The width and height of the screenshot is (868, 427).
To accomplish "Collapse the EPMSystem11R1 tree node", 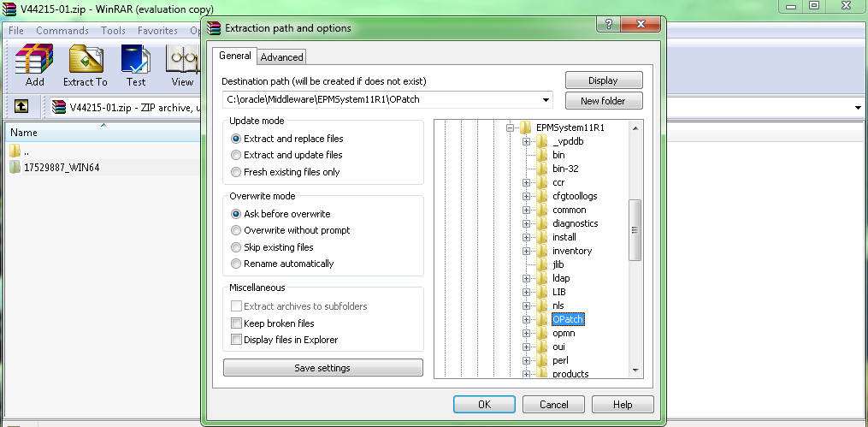I will [510, 128].
